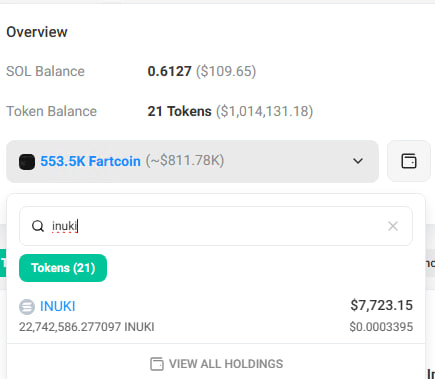Screen dimensions: 435x379
Task: Click the $7,723.15 INUKI value
Action: 381,305
